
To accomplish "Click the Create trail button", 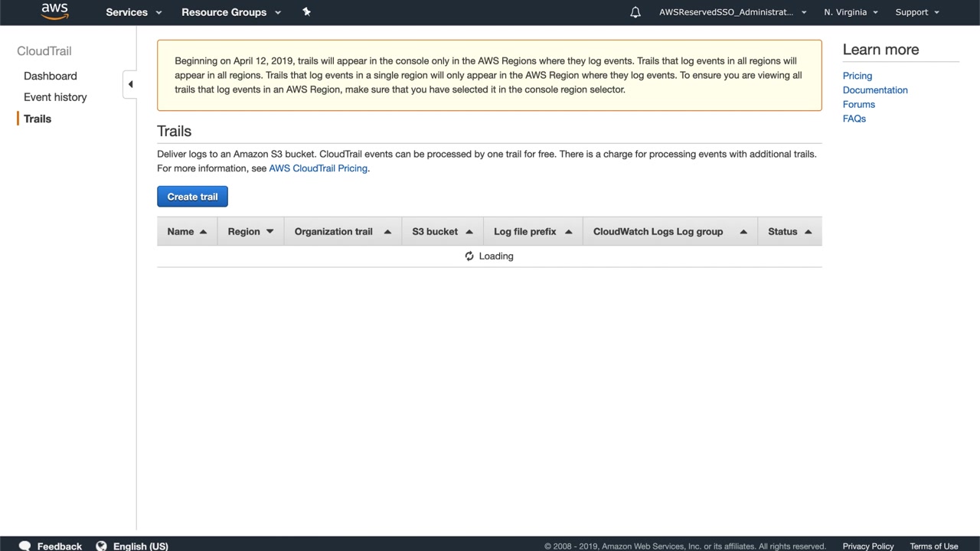I will coord(192,197).
